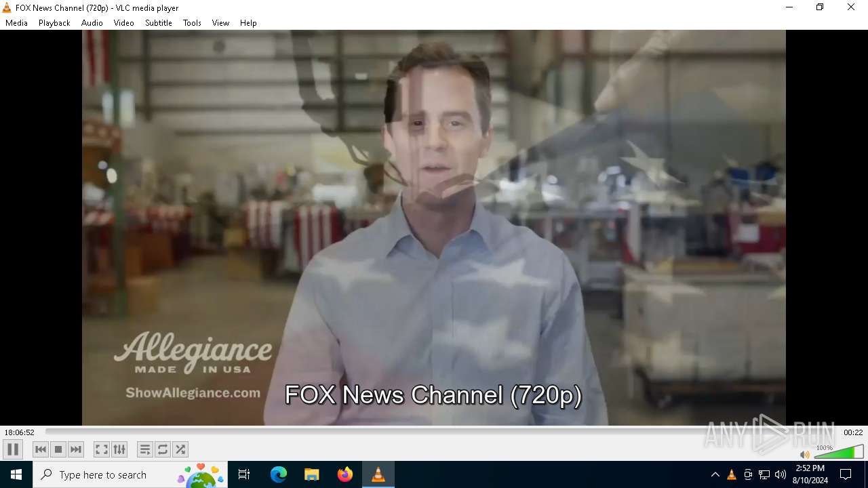Screen dimensions: 868x488
Task: Skip to previous media in playlist
Action: (x=41, y=449)
